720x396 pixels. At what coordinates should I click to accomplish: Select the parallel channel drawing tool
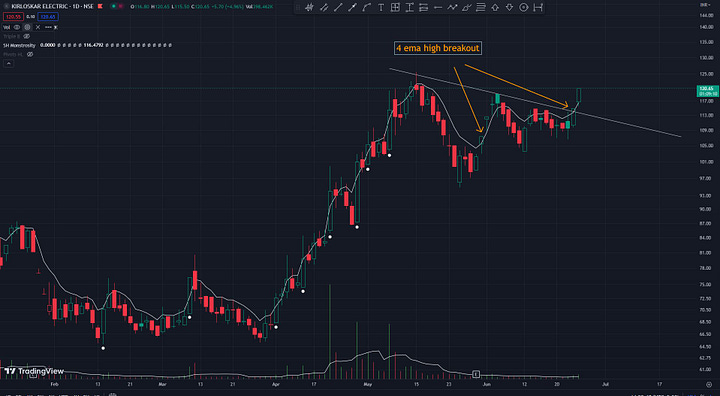[324, 7]
